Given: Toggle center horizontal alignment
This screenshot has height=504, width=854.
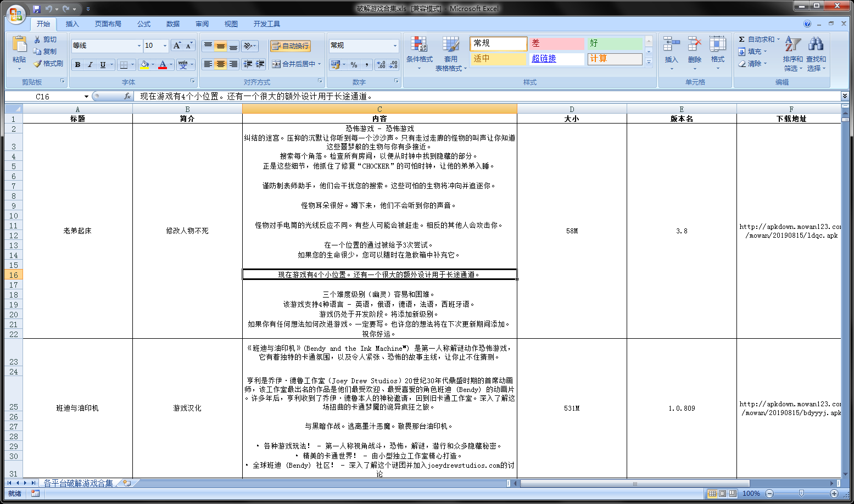Looking at the screenshot, I should (x=220, y=64).
